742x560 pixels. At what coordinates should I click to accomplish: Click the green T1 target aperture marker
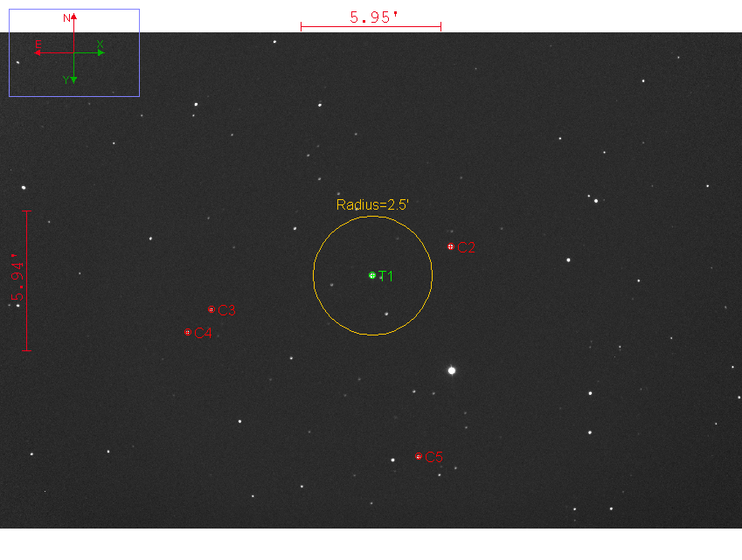(372, 275)
